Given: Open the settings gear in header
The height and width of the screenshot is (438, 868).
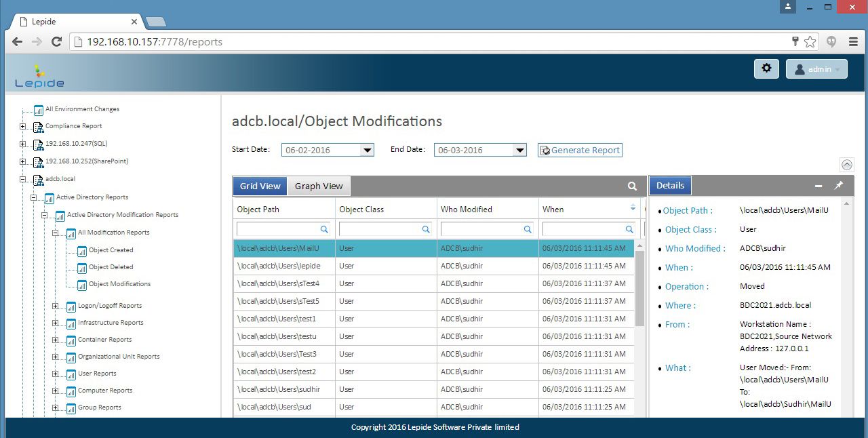Looking at the screenshot, I should click(x=766, y=68).
